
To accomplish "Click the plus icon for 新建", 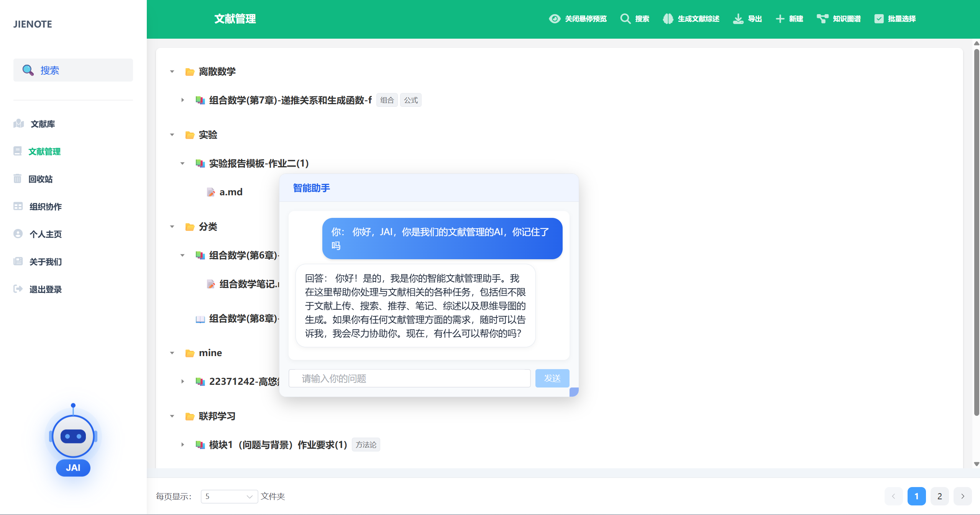I will 780,19.
